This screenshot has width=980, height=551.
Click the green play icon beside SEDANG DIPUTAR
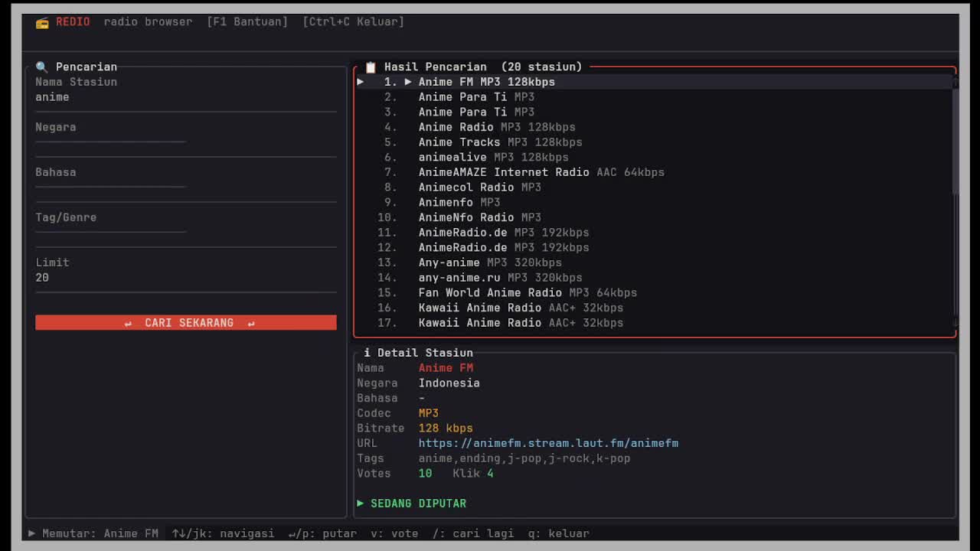tap(361, 504)
